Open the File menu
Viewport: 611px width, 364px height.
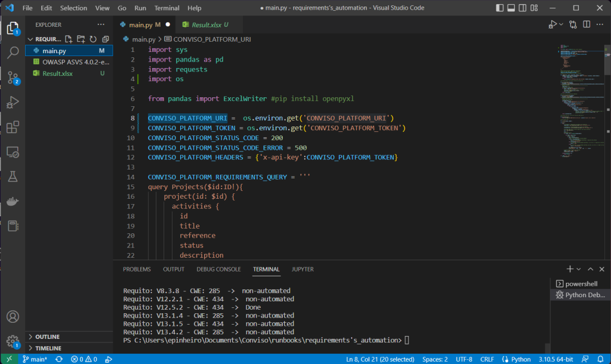point(27,8)
